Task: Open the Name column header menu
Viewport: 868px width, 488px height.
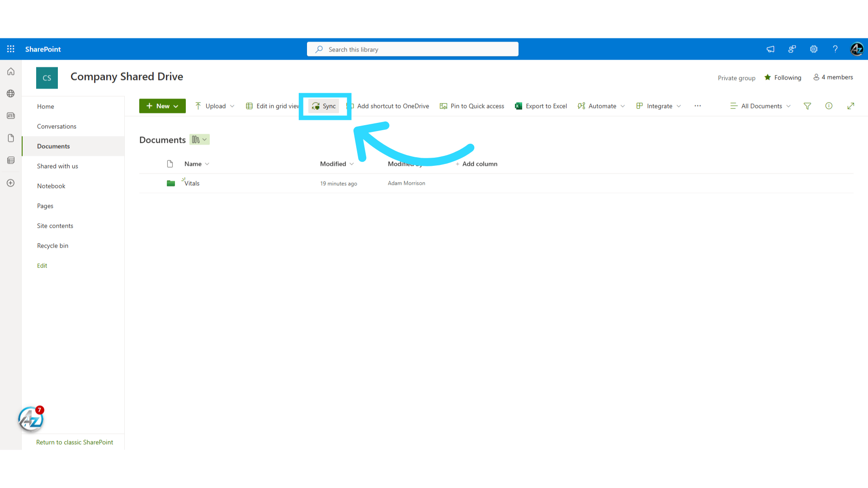Action: 197,164
